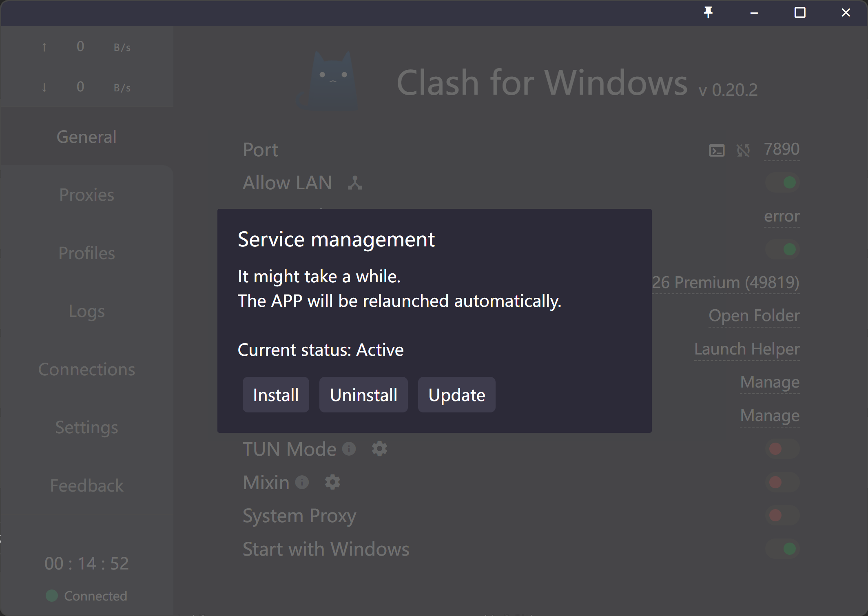Enable the TUN Mode switch

click(x=782, y=449)
